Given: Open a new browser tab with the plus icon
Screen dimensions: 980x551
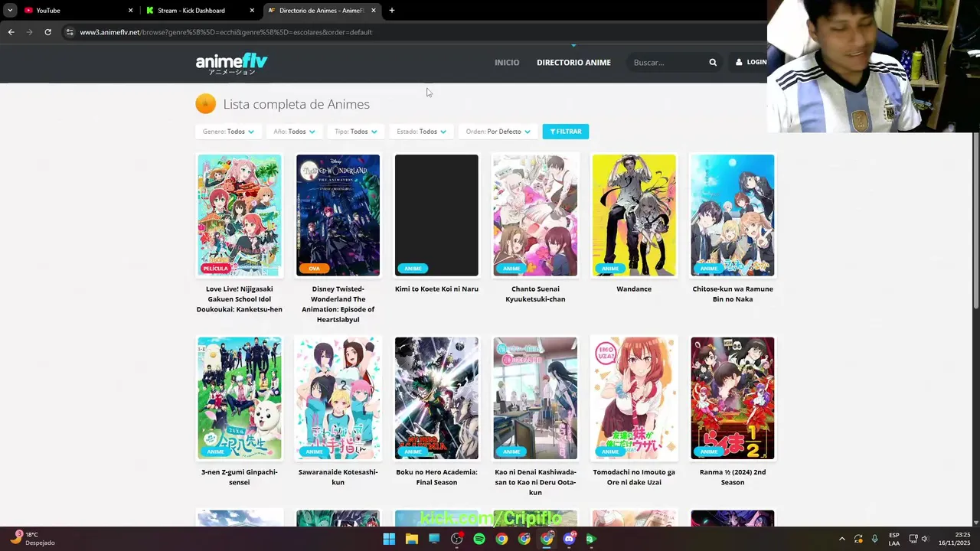Looking at the screenshot, I should coord(392,11).
